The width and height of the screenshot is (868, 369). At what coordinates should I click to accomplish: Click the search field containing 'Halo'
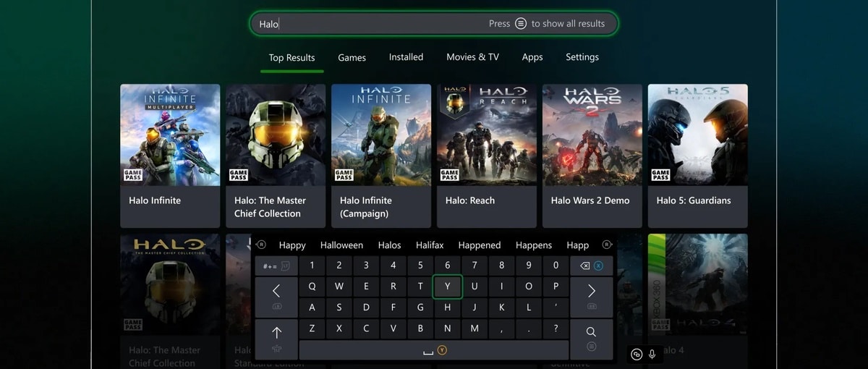coord(434,23)
